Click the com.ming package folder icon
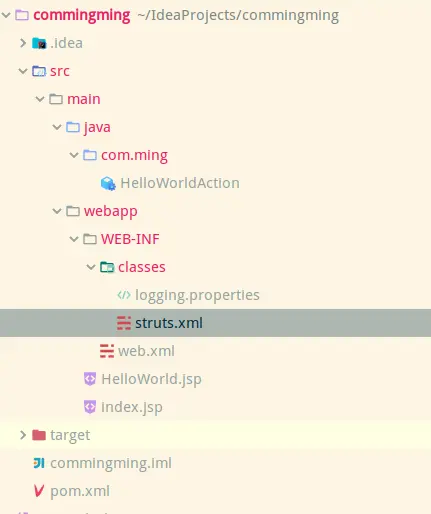The height and width of the screenshot is (514, 431). click(x=90, y=155)
